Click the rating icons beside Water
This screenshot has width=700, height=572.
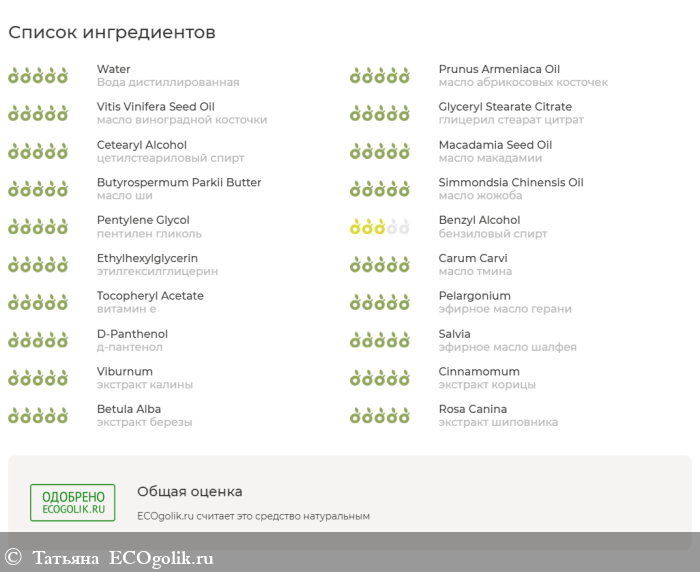38,75
